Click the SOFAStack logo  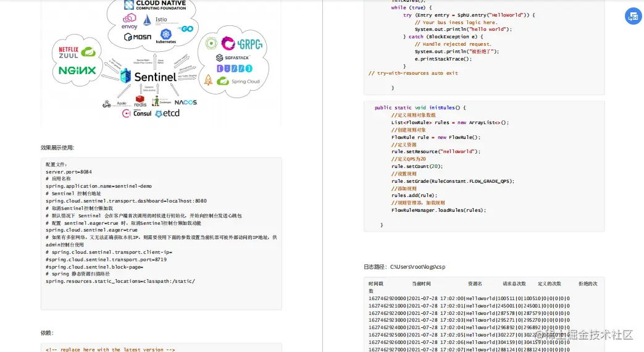click(x=232, y=57)
